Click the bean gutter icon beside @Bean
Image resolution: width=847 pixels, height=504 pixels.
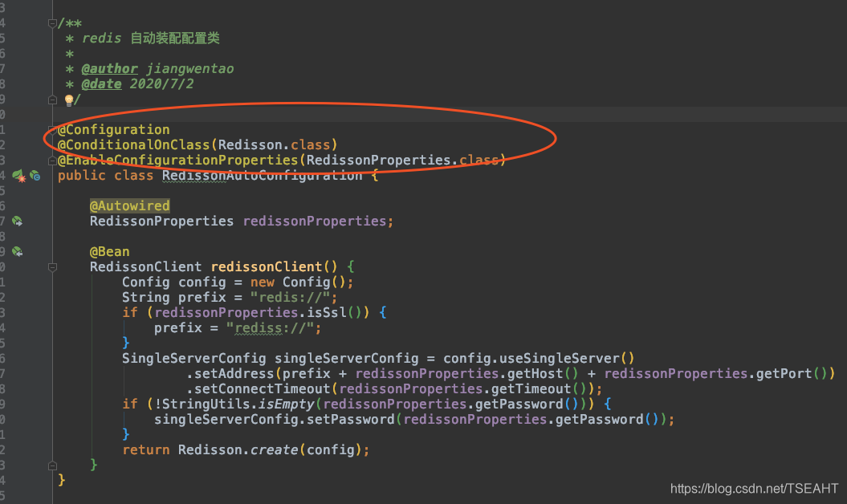point(18,252)
